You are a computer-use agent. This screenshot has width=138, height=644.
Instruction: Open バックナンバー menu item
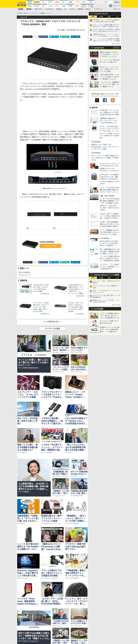(x=98, y=9)
